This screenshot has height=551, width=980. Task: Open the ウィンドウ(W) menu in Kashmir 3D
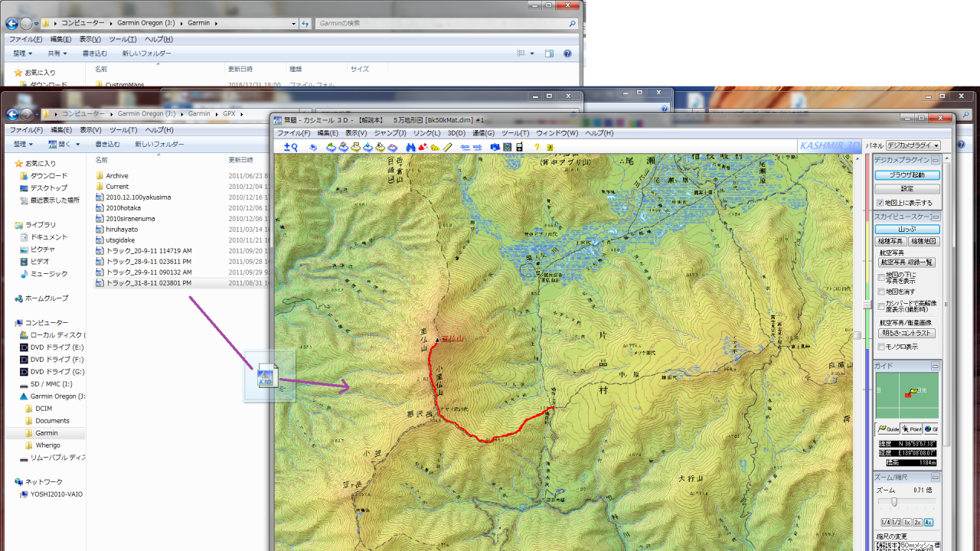point(557,133)
